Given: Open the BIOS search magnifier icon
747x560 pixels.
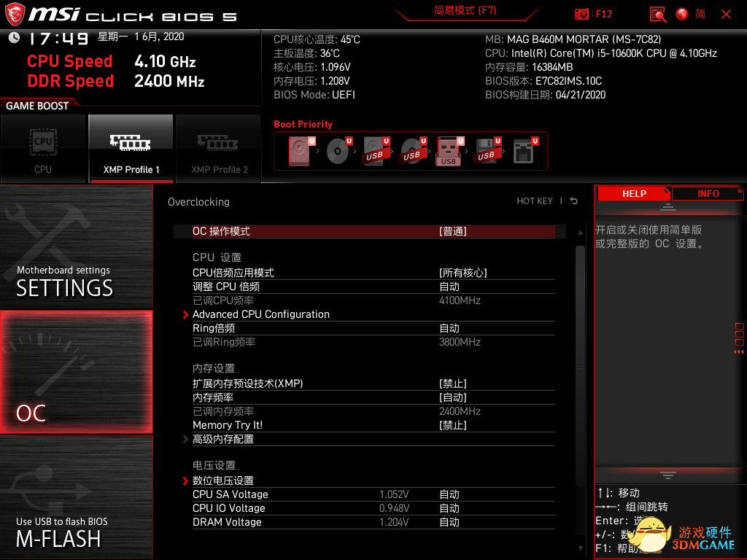Looking at the screenshot, I should [x=658, y=15].
